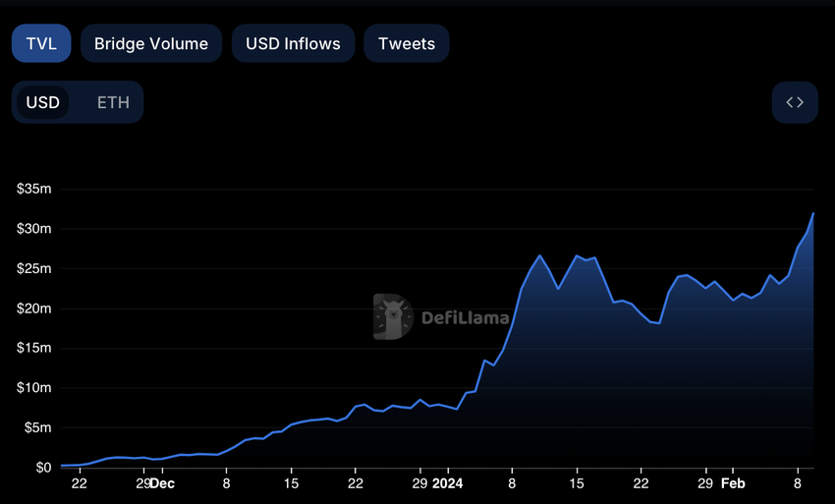Click the final peak point near $32m
835x504 pixels.
tap(813, 213)
